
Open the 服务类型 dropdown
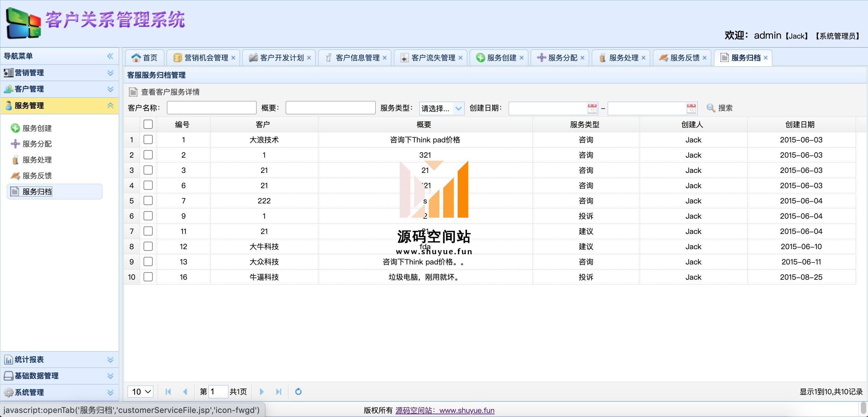click(458, 108)
